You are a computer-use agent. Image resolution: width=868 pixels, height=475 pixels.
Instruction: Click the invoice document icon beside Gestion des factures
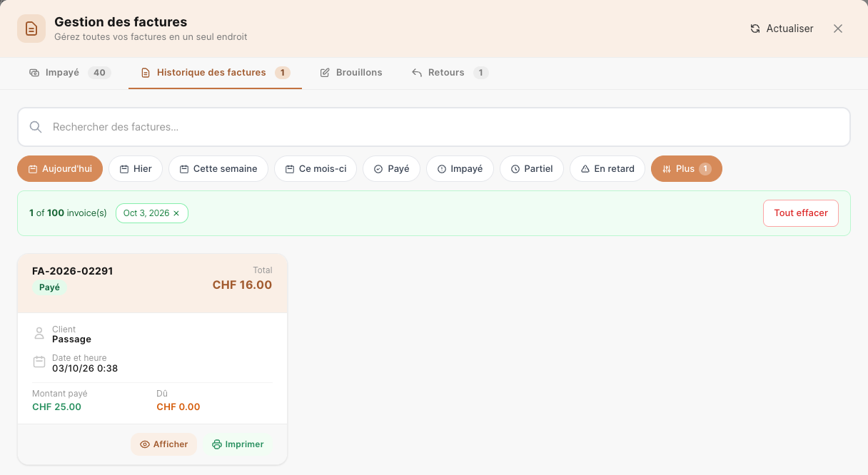(x=31, y=29)
